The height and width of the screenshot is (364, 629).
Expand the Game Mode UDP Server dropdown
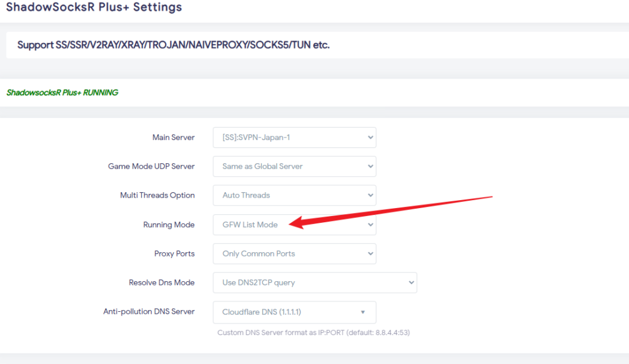coord(294,166)
